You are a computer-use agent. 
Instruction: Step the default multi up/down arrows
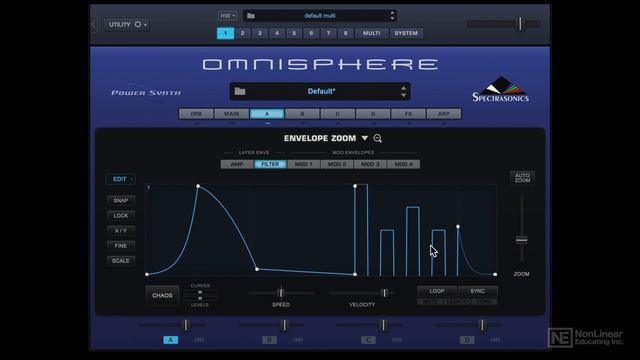[392, 16]
